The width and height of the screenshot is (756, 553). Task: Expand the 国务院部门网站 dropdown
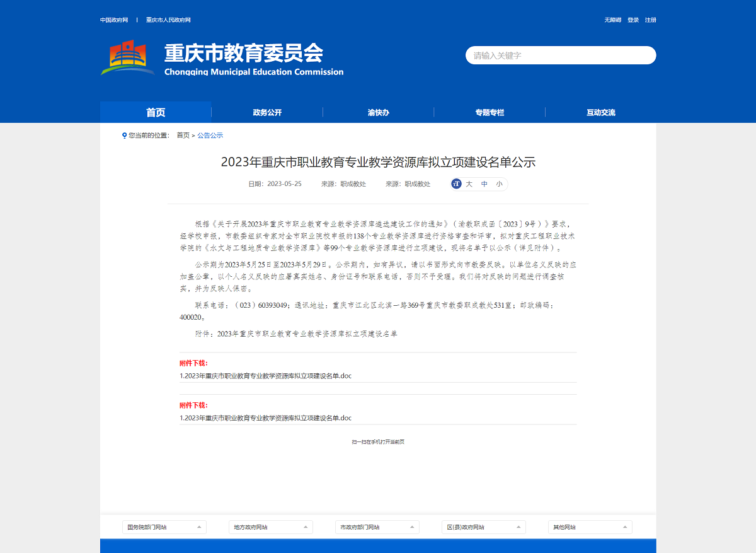tap(164, 527)
